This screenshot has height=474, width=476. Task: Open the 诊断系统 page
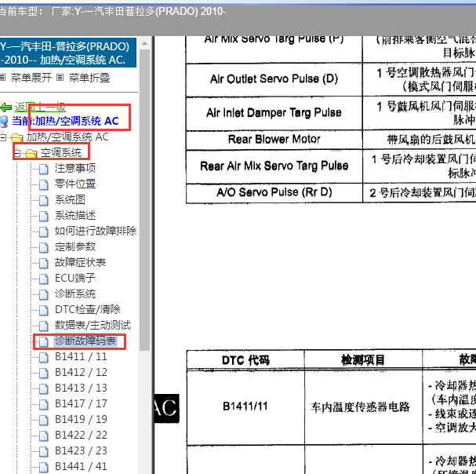(x=75, y=294)
